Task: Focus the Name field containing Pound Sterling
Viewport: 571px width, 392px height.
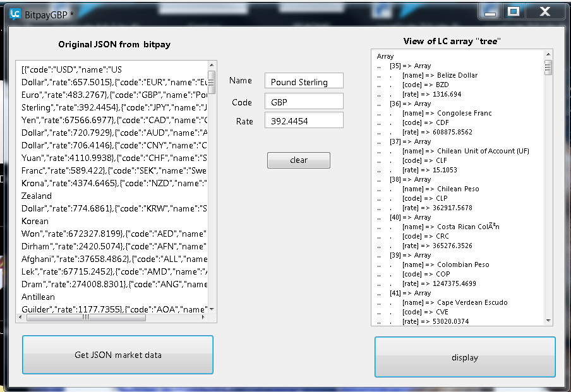Action: pyautogui.click(x=304, y=81)
